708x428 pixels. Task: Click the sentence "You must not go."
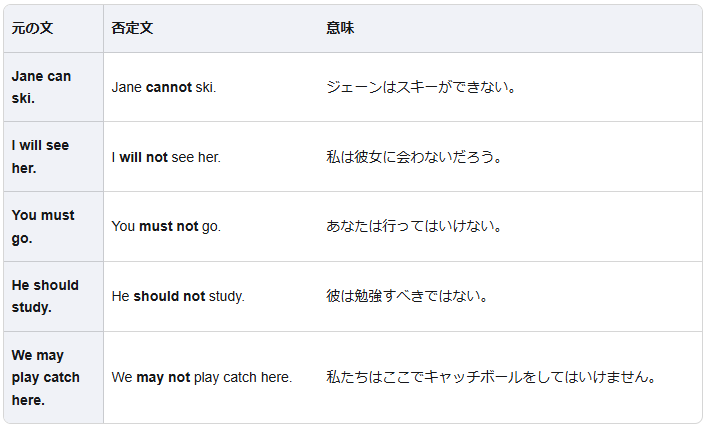click(166, 226)
